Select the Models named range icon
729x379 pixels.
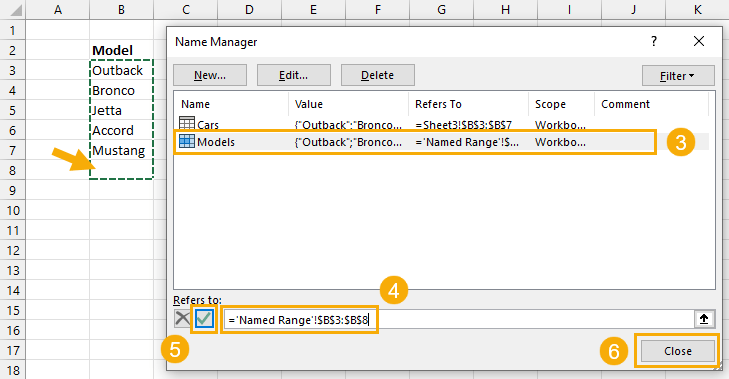[186, 141]
